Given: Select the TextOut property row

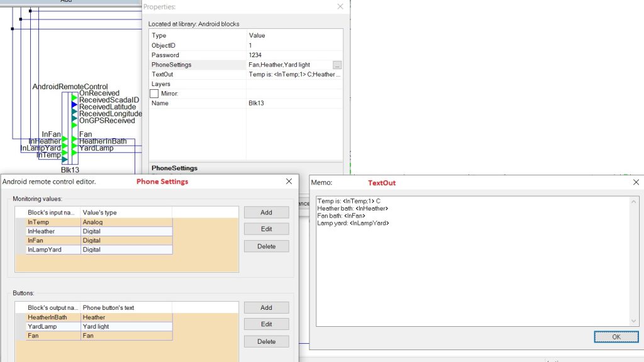Looking at the screenshot, I should (x=246, y=74).
